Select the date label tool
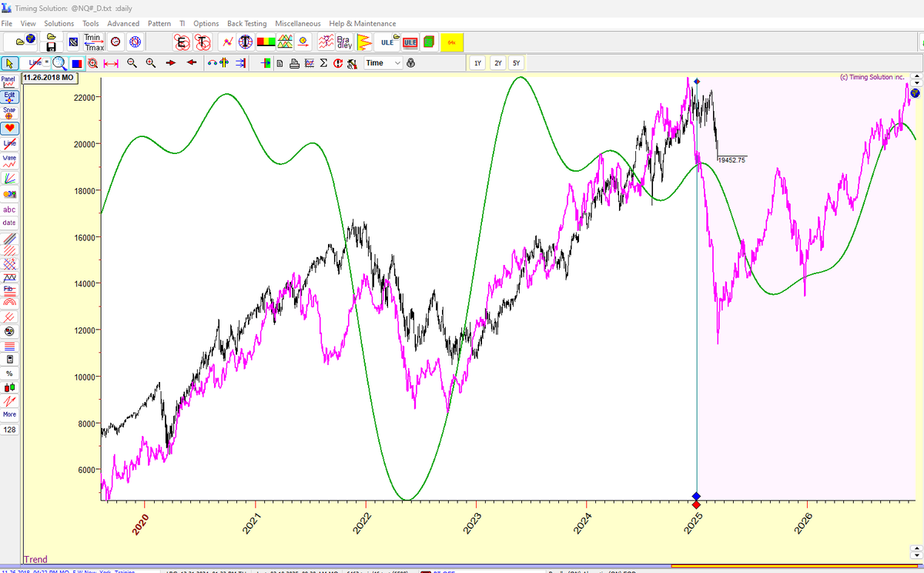Viewport: 924px width, 573px height. click(x=9, y=223)
